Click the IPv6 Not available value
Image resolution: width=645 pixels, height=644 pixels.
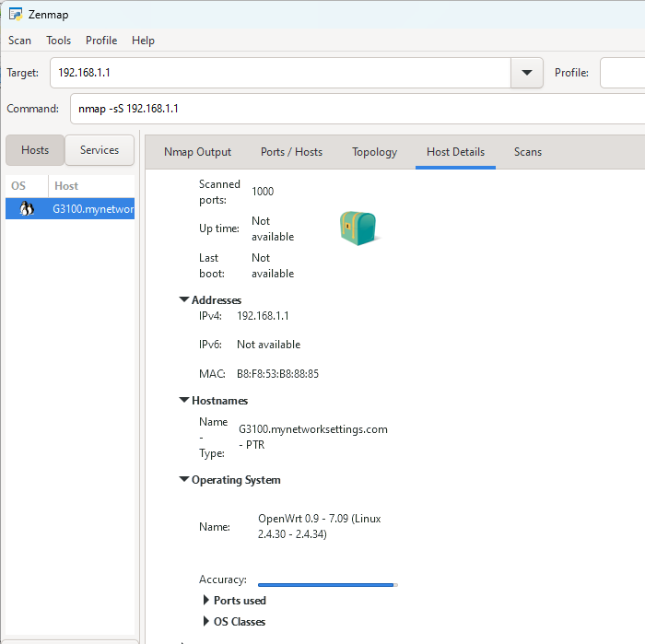269,345
